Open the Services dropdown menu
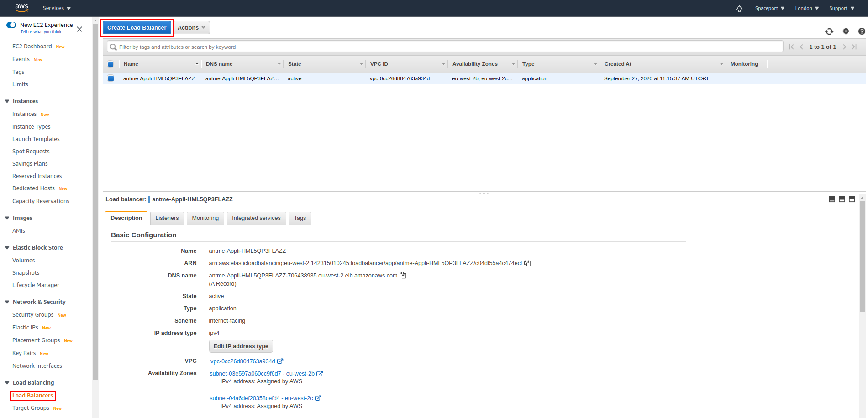 (x=57, y=8)
